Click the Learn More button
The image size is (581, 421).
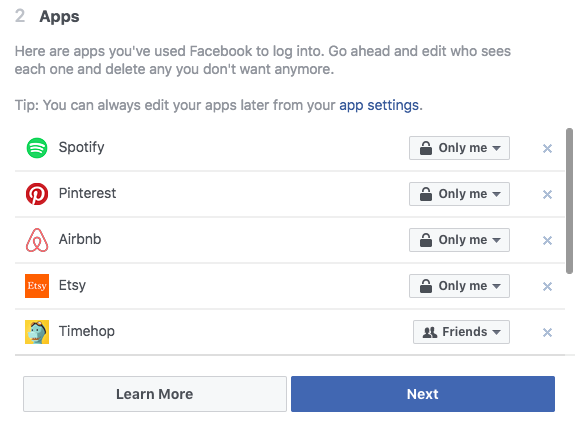click(x=155, y=394)
